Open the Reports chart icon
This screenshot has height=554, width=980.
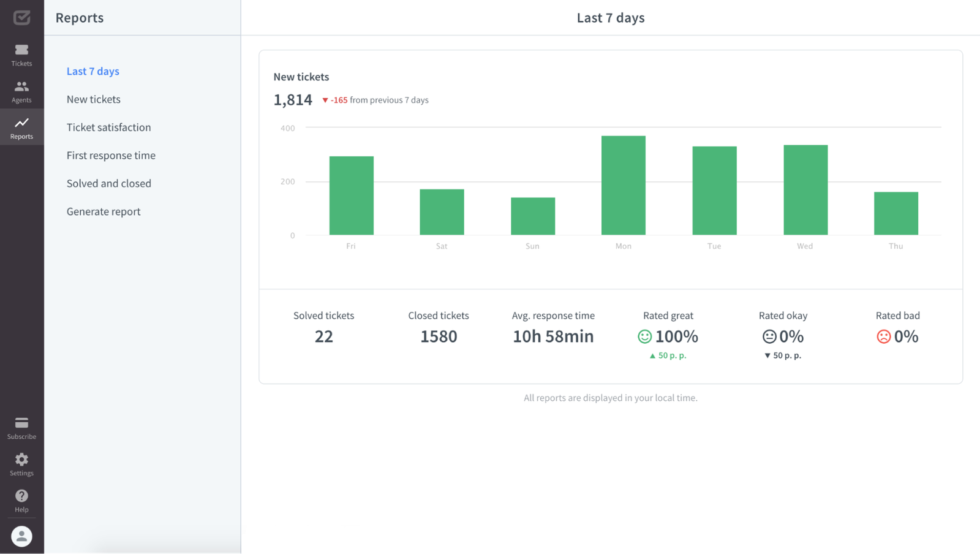(21, 124)
